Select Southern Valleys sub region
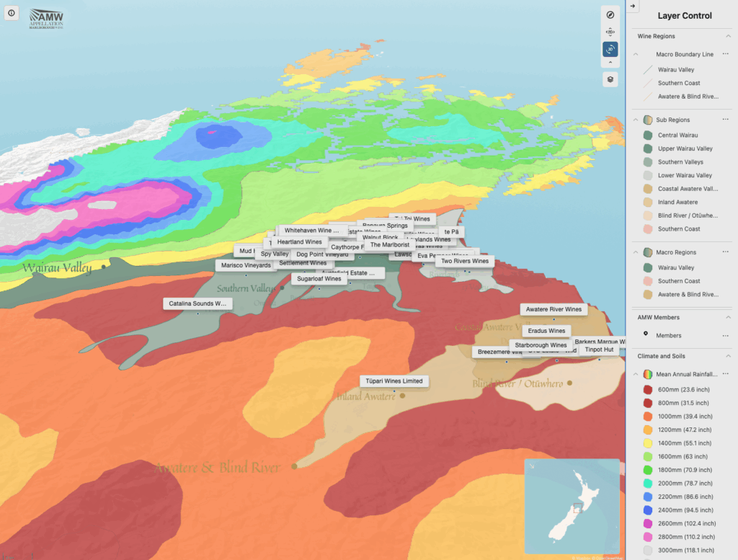Screen dimensions: 738x560 coord(680,162)
